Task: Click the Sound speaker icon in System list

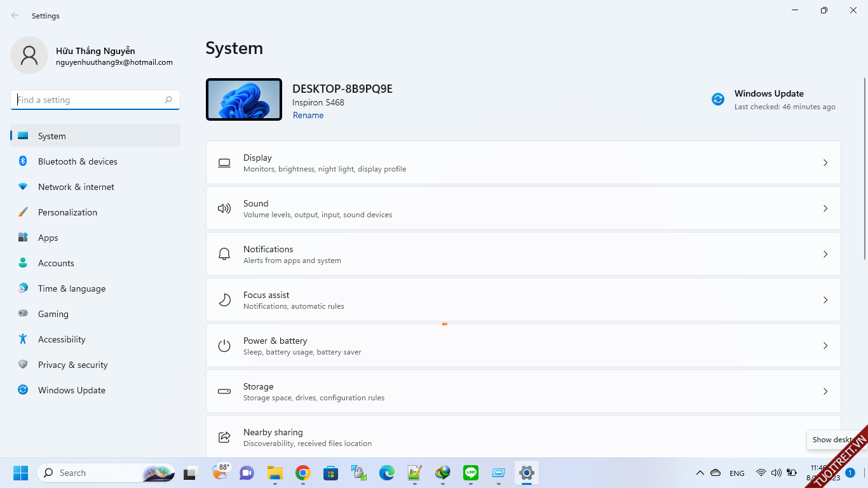Action: pos(224,208)
